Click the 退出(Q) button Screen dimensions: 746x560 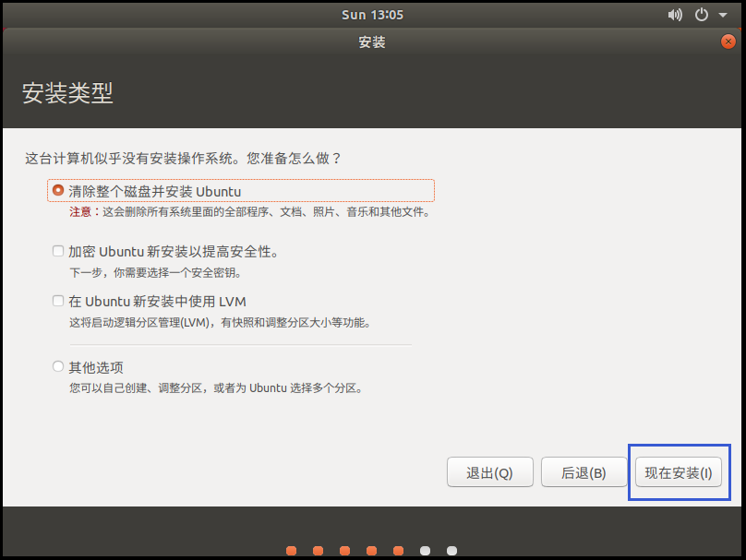point(489,471)
